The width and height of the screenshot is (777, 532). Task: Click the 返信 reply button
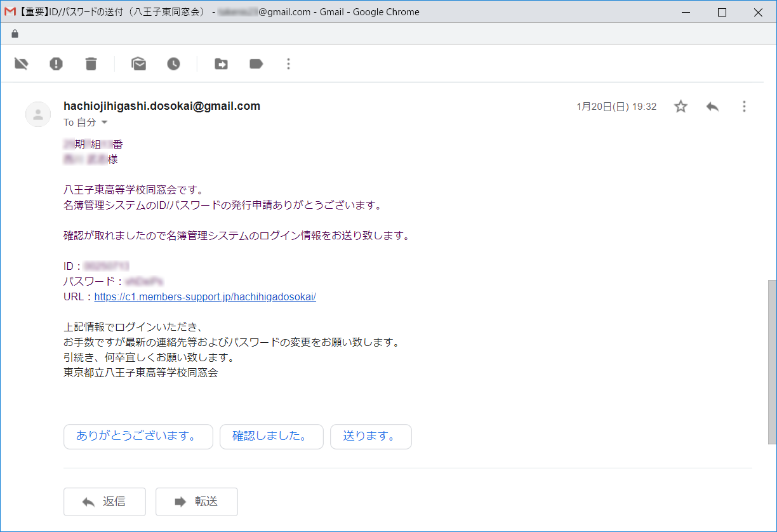click(105, 502)
